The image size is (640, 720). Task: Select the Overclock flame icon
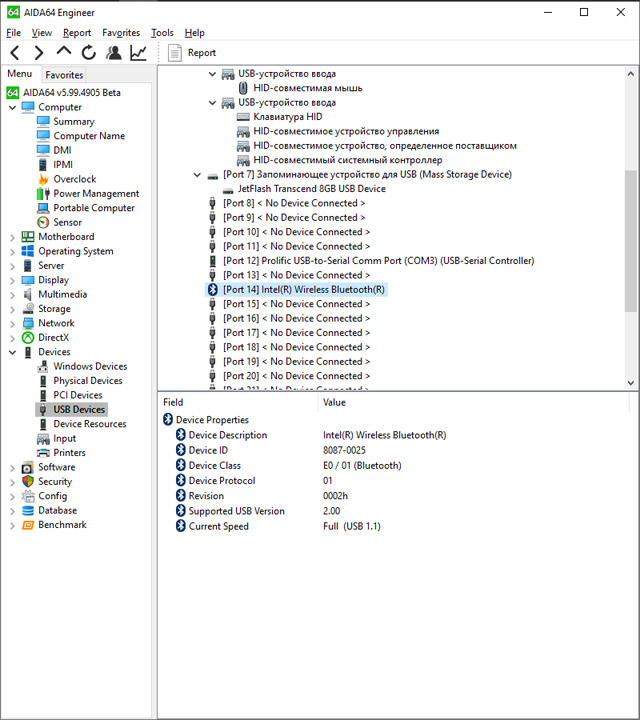click(x=43, y=179)
